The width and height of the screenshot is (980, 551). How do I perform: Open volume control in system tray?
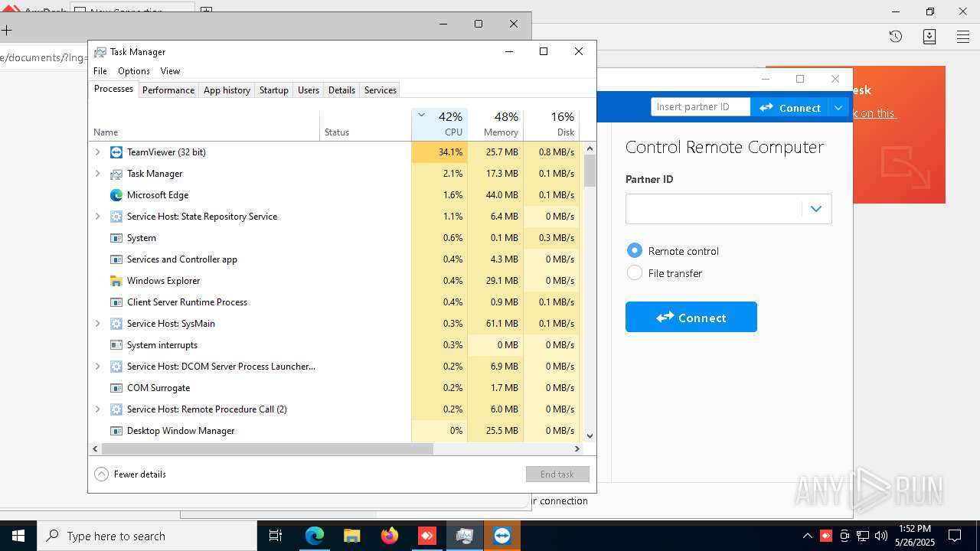pyautogui.click(x=881, y=536)
